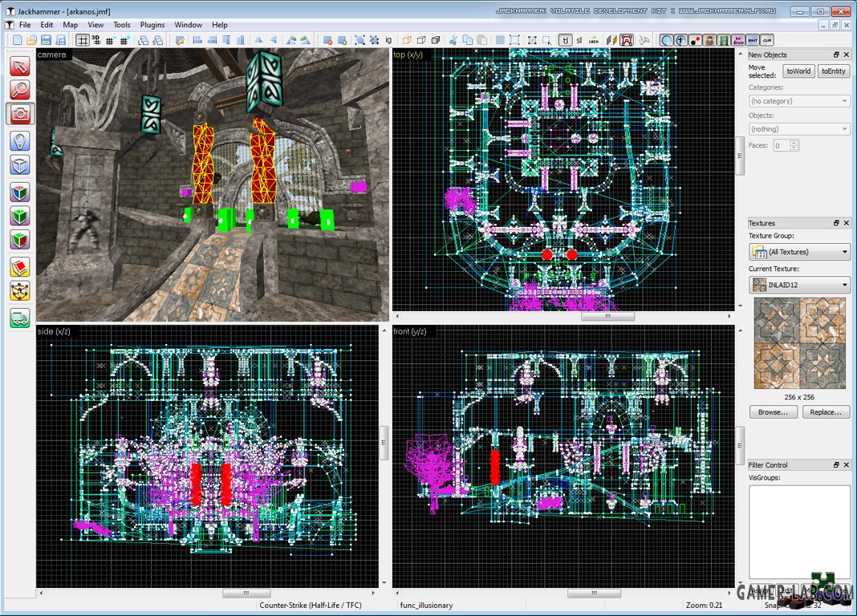Image resolution: width=857 pixels, height=616 pixels.
Task: Click the Replace... texture button
Action: [826, 411]
